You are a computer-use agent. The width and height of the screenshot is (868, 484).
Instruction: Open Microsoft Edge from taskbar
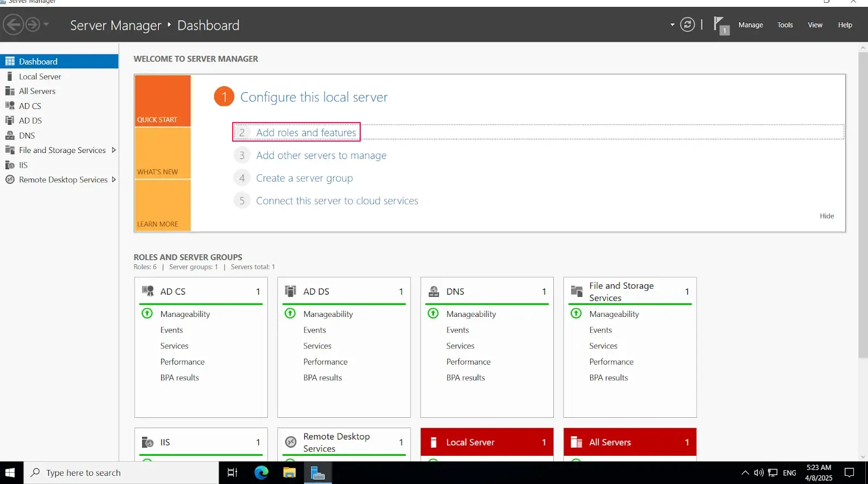click(261, 473)
